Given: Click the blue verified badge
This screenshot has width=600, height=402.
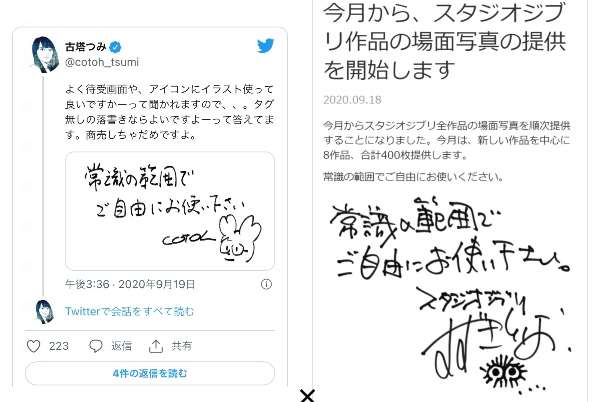Looking at the screenshot, I should pyautogui.click(x=115, y=47).
